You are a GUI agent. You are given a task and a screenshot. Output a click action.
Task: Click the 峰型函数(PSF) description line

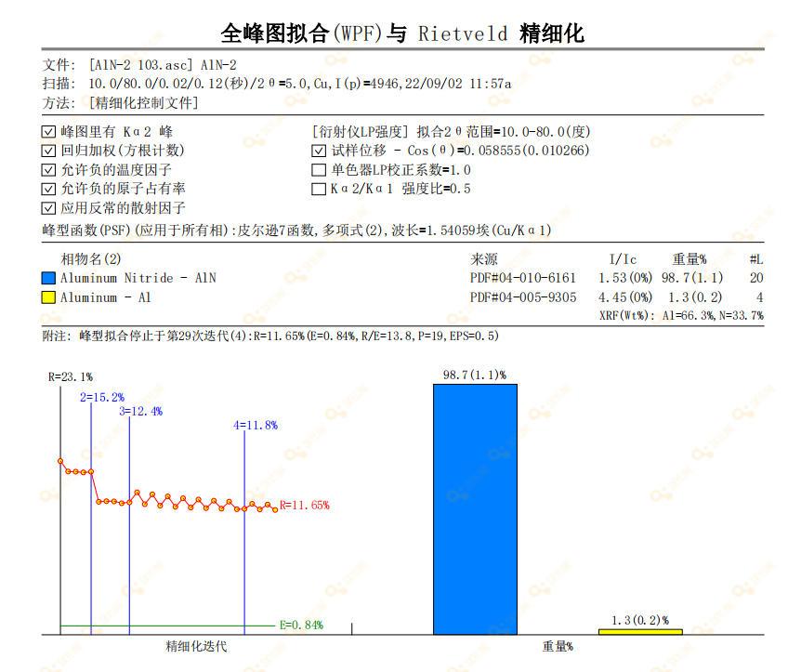[296, 231]
